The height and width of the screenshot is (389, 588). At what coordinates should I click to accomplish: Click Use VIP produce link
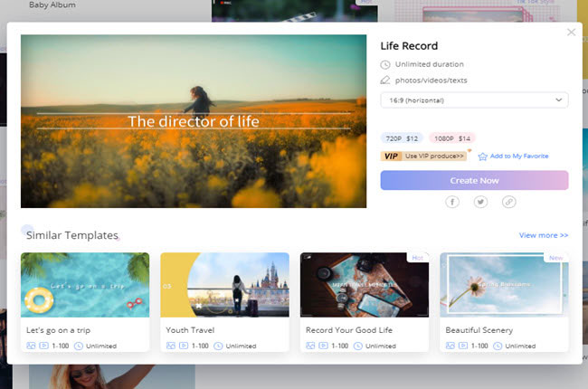tap(434, 156)
